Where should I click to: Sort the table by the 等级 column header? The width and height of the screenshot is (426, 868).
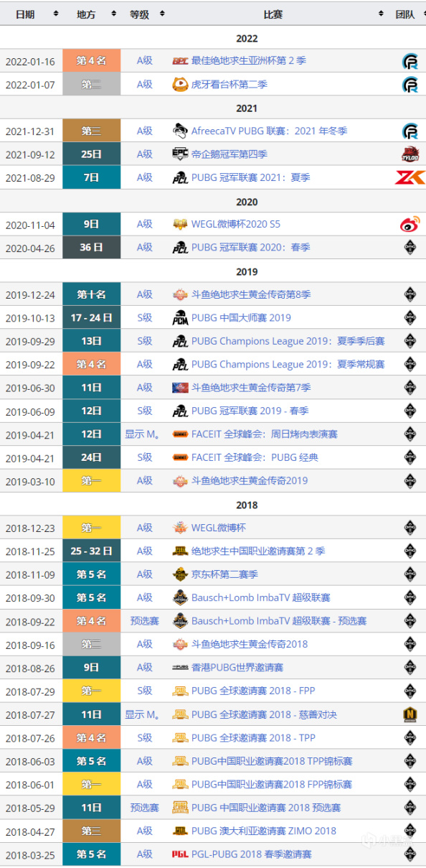pyautogui.click(x=144, y=14)
